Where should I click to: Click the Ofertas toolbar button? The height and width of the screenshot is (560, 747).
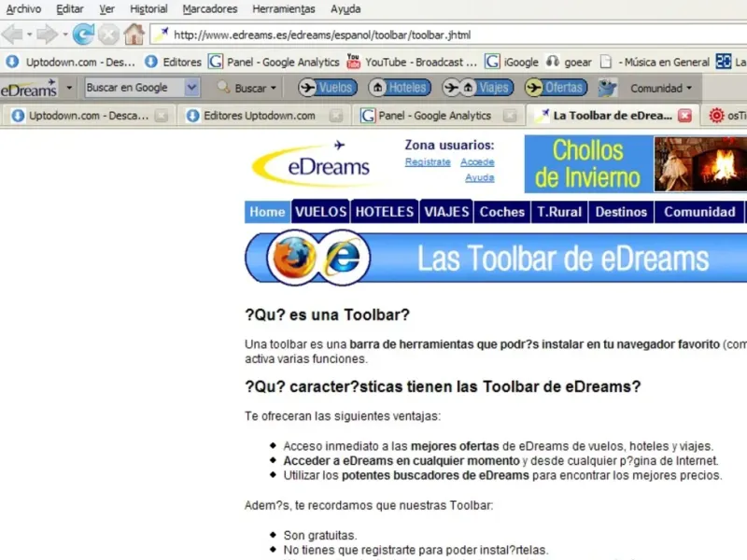click(x=556, y=88)
